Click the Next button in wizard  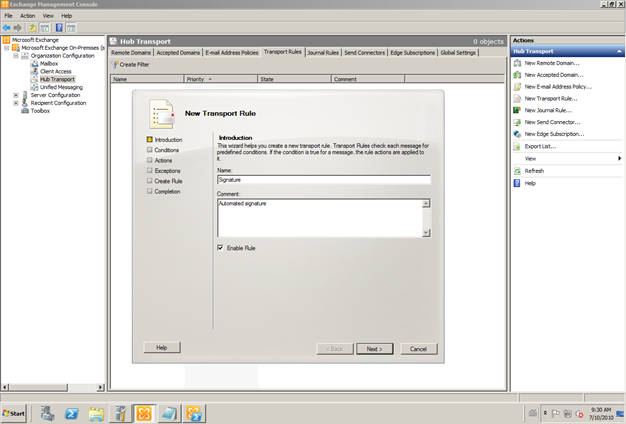point(374,349)
